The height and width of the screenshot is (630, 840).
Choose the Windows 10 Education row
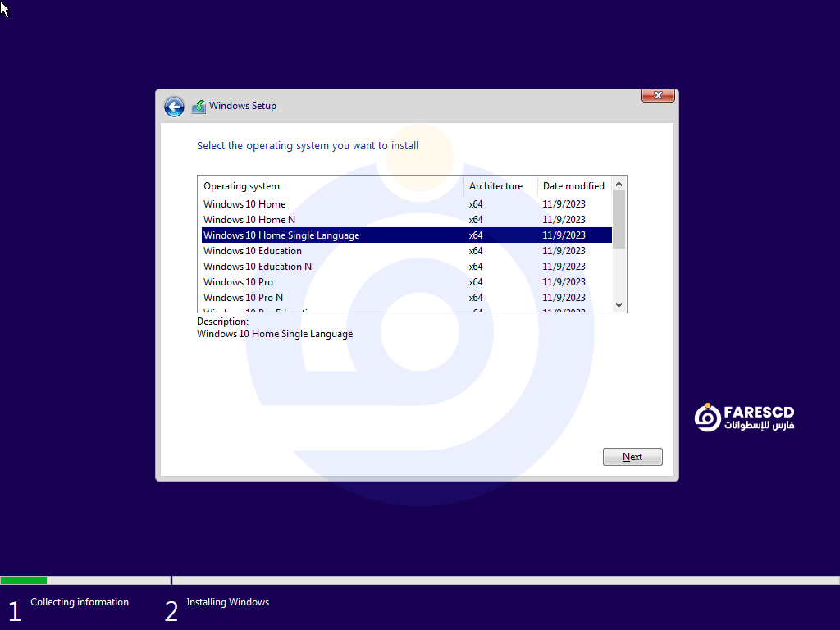click(x=407, y=251)
